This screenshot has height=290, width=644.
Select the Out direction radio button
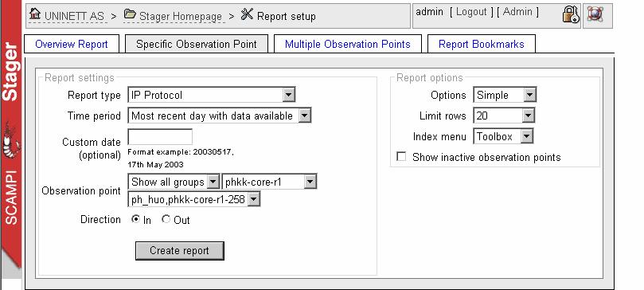click(x=166, y=219)
